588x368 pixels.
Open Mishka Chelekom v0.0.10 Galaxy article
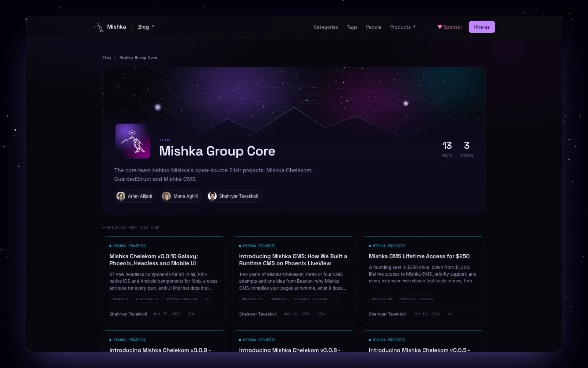pos(154,260)
